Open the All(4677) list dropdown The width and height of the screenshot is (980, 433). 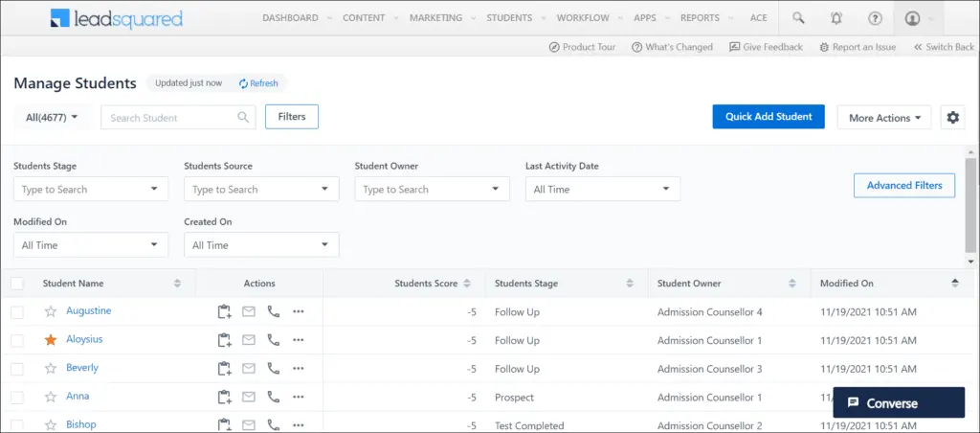coord(52,117)
